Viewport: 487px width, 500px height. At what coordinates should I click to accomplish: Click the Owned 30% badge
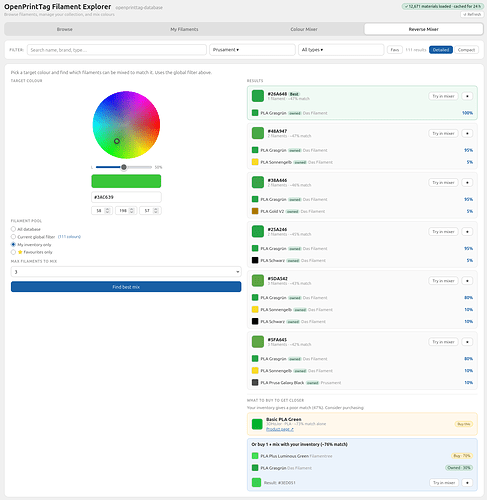pos(459,468)
